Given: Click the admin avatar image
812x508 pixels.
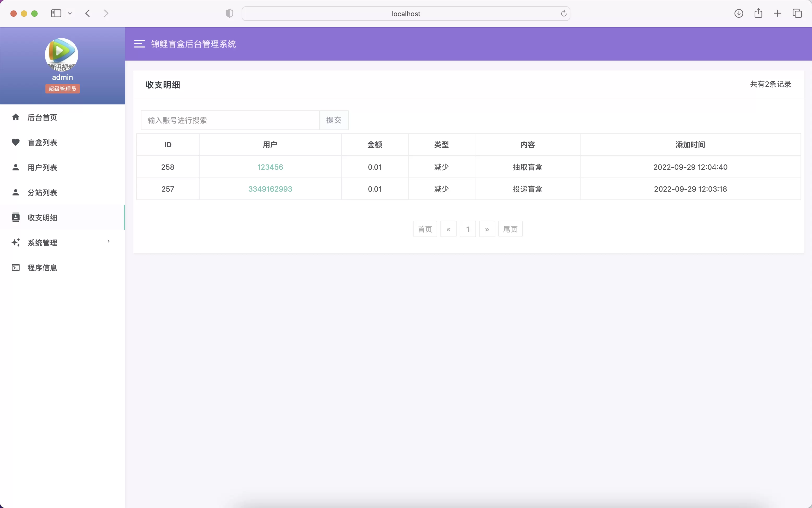Looking at the screenshot, I should [62, 55].
